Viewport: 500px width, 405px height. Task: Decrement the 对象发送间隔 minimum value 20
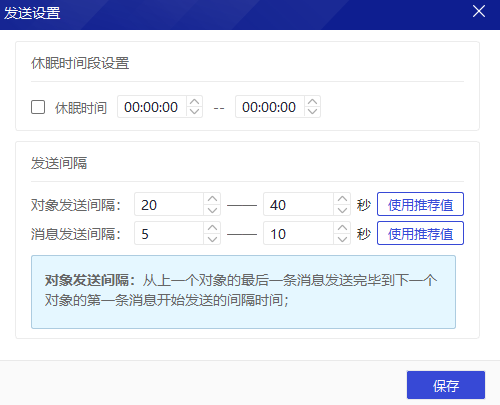pyautogui.click(x=212, y=210)
